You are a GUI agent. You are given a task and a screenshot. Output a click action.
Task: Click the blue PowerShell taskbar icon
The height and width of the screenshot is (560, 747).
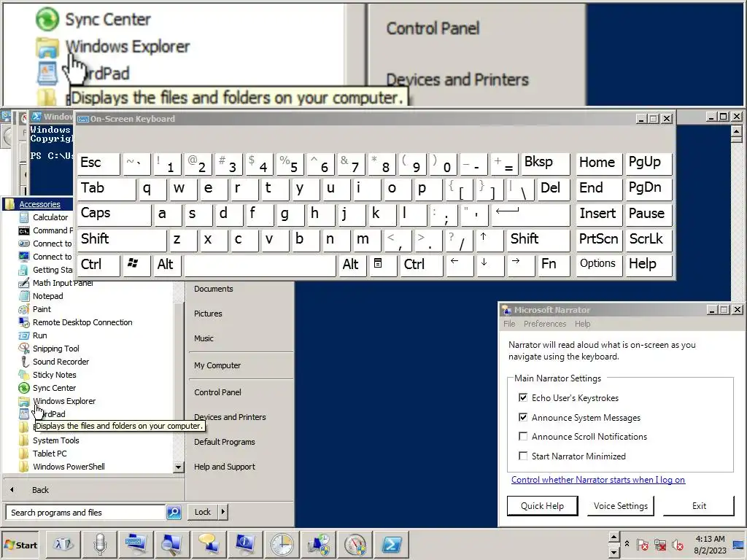pos(392,544)
